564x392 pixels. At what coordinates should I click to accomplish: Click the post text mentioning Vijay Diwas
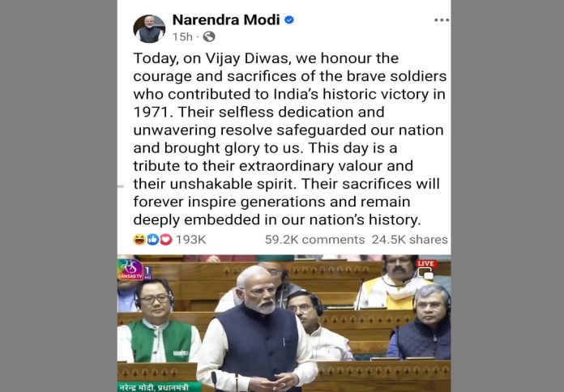tap(289, 138)
